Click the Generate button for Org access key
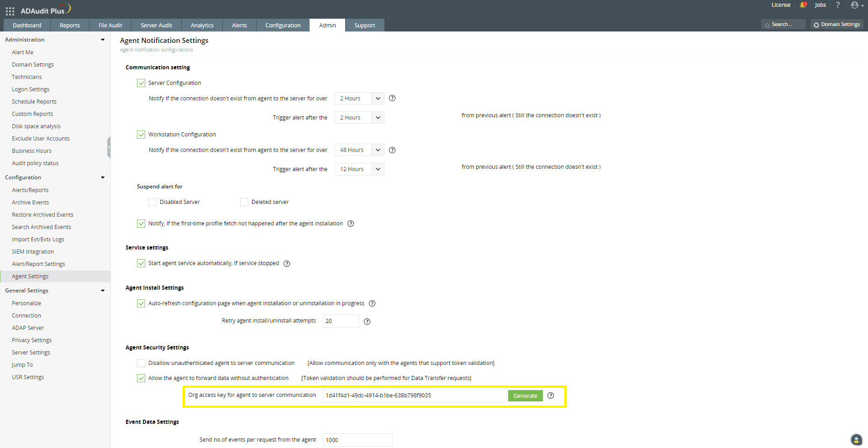Image resolution: width=868 pixels, height=448 pixels. 525,396
